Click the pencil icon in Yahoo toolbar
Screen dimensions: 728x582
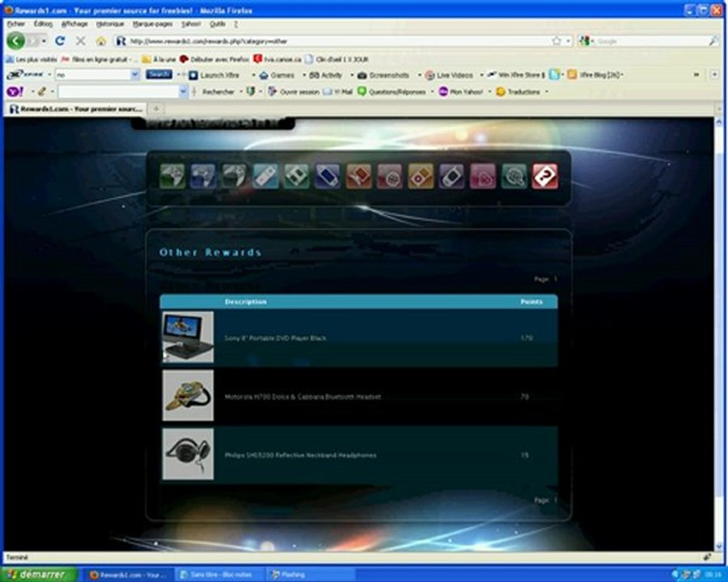point(42,91)
